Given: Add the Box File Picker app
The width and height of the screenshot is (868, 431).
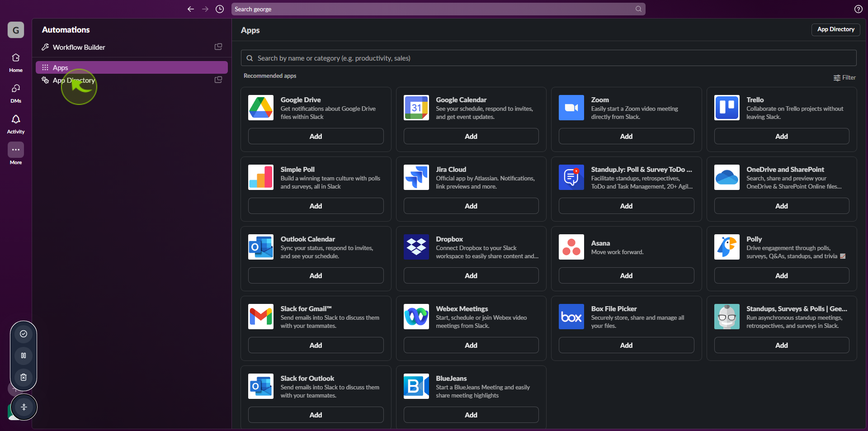Looking at the screenshot, I should [x=627, y=345].
